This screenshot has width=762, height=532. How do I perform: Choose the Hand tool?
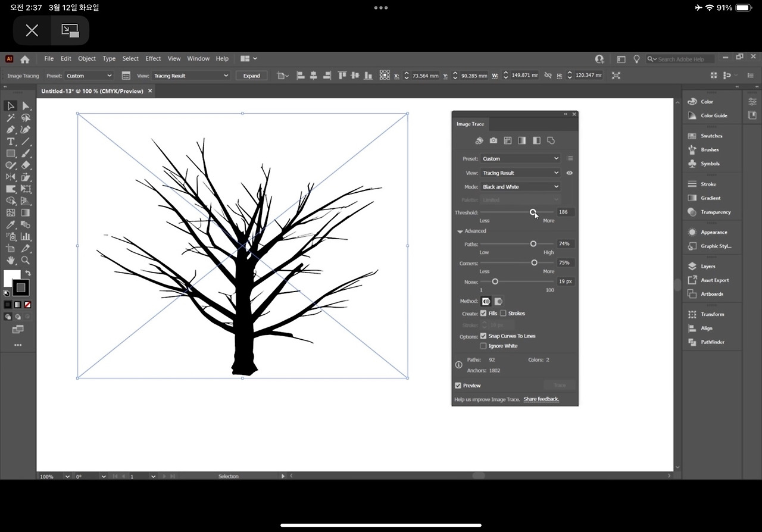point(11,260)
